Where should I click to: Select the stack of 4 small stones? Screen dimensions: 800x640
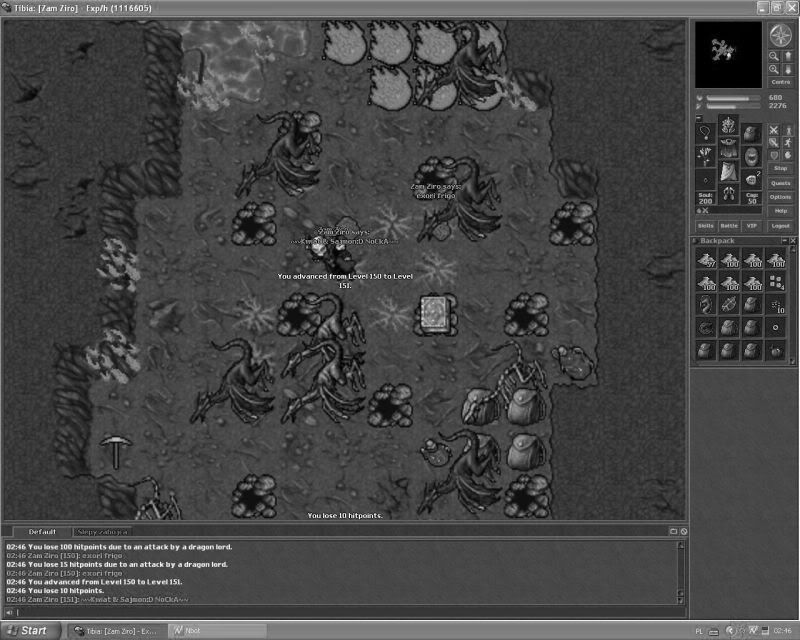pos(776,282)
